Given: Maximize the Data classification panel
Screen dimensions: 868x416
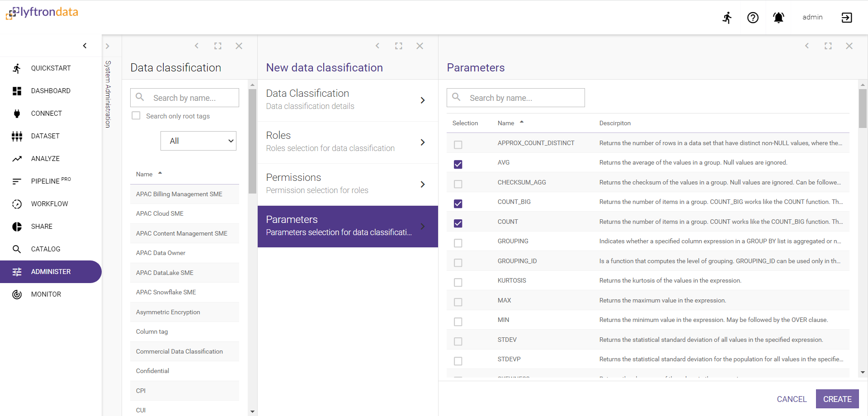Looking at the screenshot, I should [218, 46].
